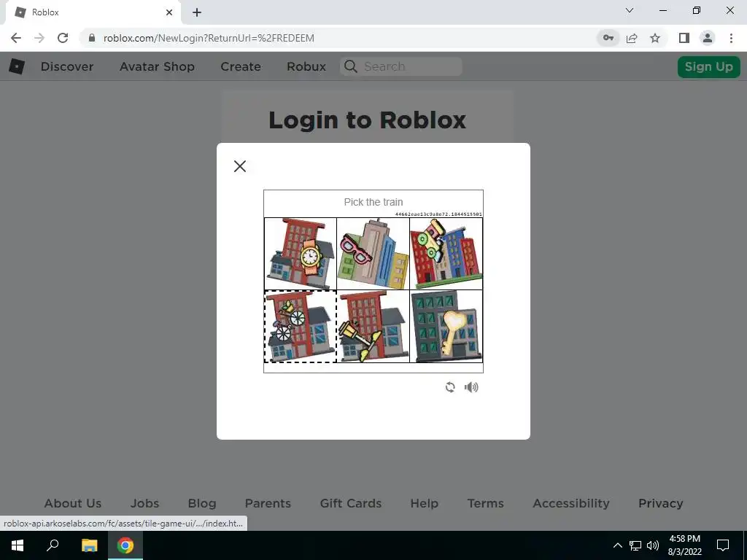Click the Chrome icon on the taskbar
Viewport: 747px width, 560px height.
125,545
